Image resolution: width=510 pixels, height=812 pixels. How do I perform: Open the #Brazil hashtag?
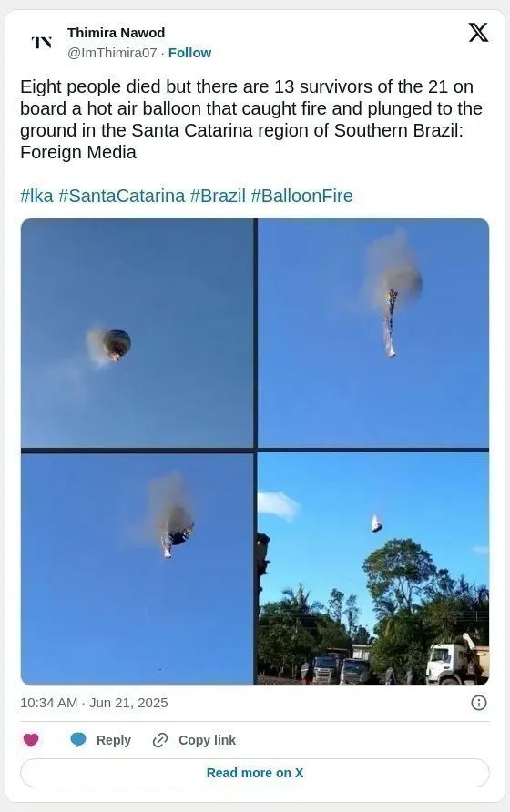tap(218, 196)
